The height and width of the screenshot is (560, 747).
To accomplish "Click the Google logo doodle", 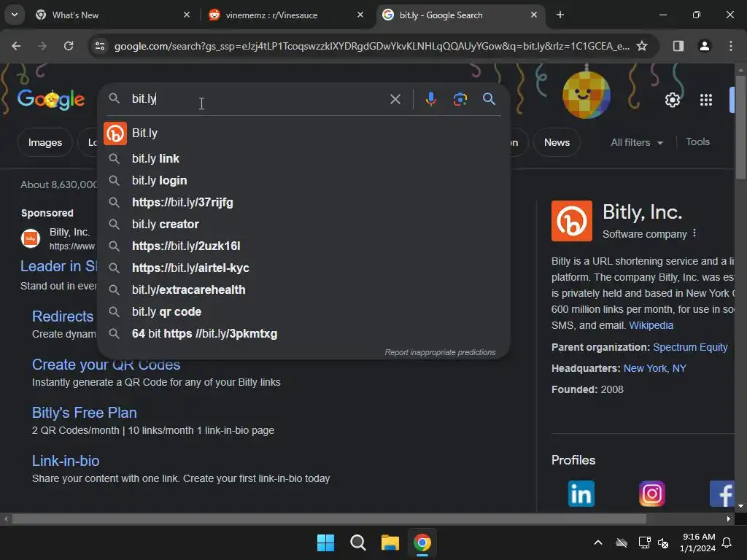I will click(x=51, y=99).
